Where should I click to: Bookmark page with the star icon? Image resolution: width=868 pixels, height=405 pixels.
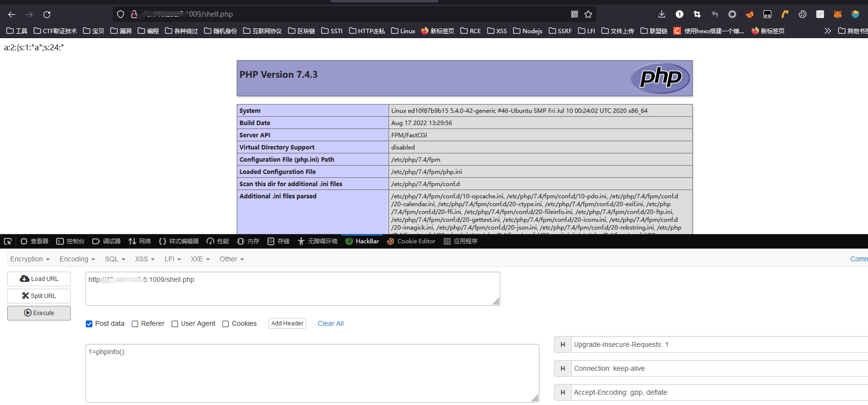click(x=588, y=14)
